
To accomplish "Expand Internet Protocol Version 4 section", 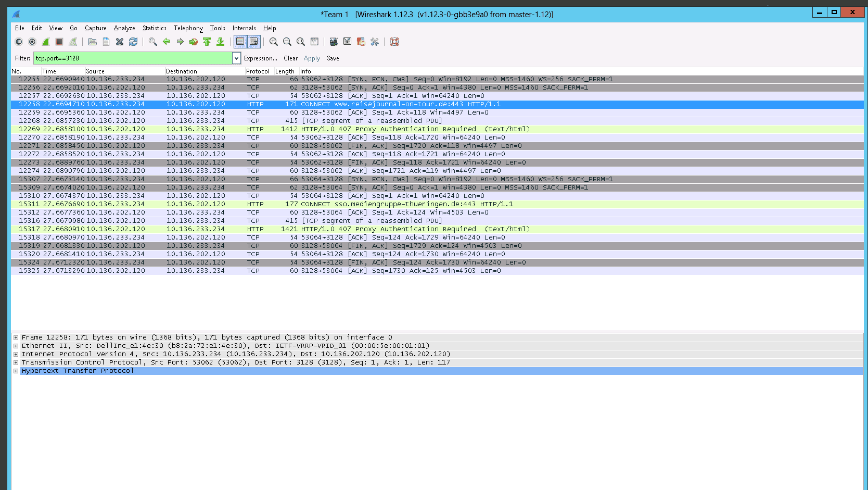I will tap(16, 354).
